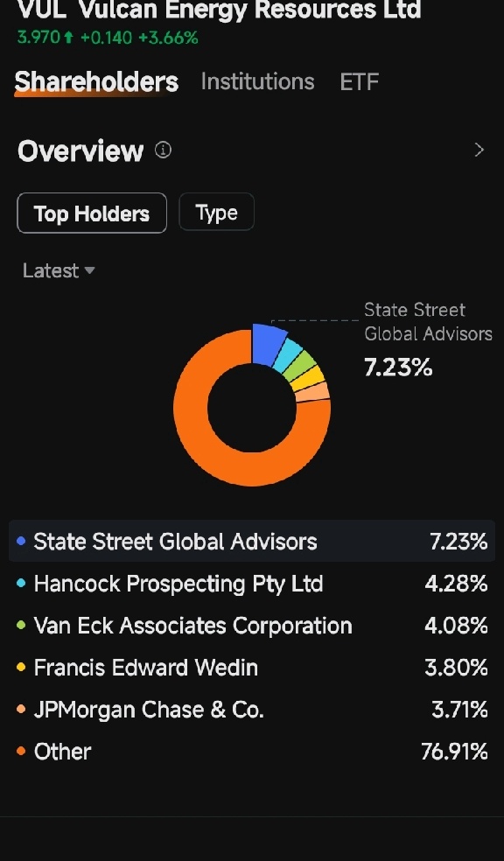The width and height of the screenshot is (504, 861).
Task: Click the Other holders row
Action: pos(252,751)
